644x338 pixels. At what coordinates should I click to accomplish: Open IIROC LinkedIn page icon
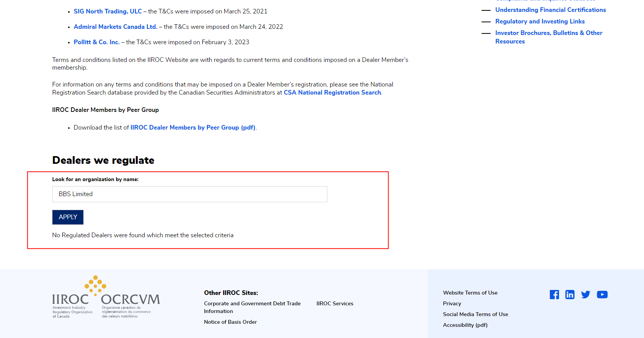pos(570,295)
